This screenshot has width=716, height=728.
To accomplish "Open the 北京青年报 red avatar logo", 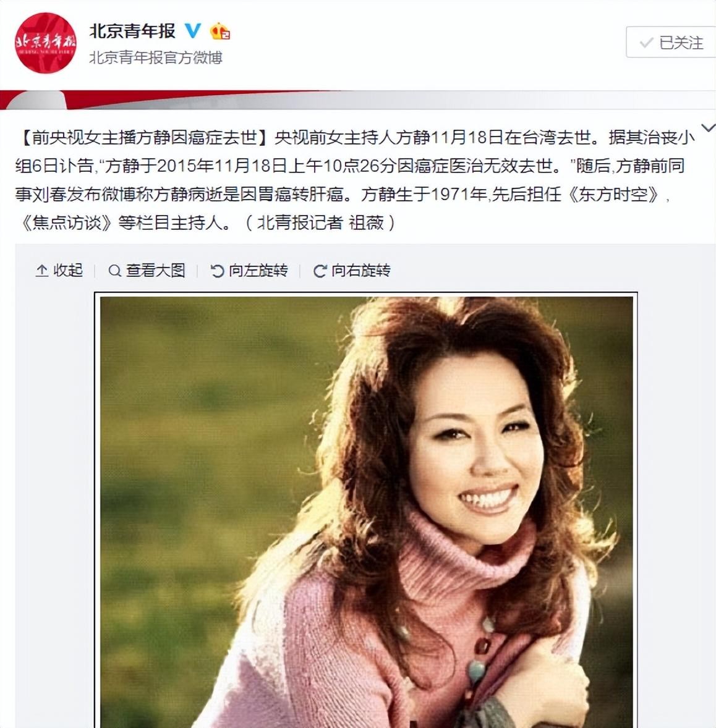I will point(46,43).
